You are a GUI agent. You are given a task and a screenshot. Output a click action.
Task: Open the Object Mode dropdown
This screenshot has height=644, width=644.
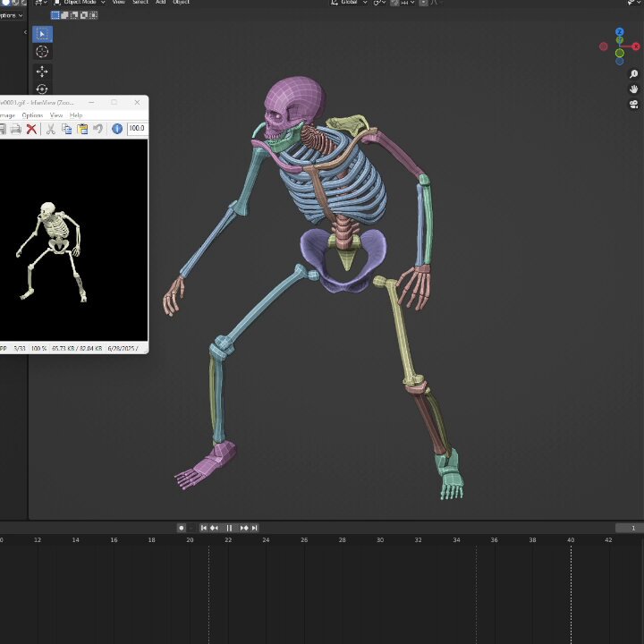80,3
